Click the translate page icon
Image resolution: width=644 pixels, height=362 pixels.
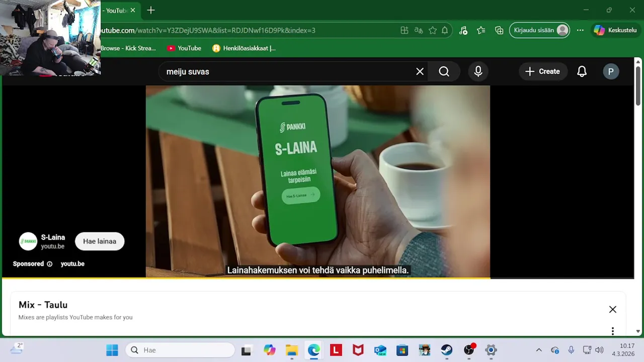tap(418, 30)
